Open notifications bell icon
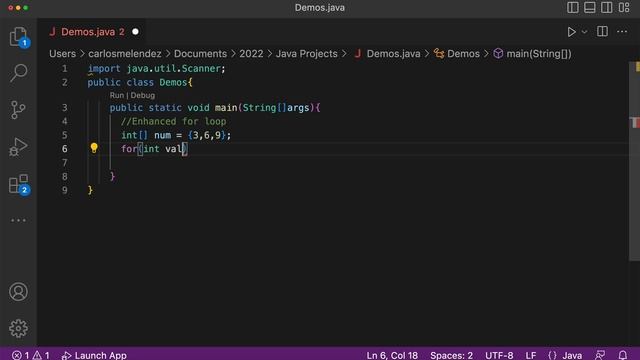The image size is (640, 360). coord(623,355)
